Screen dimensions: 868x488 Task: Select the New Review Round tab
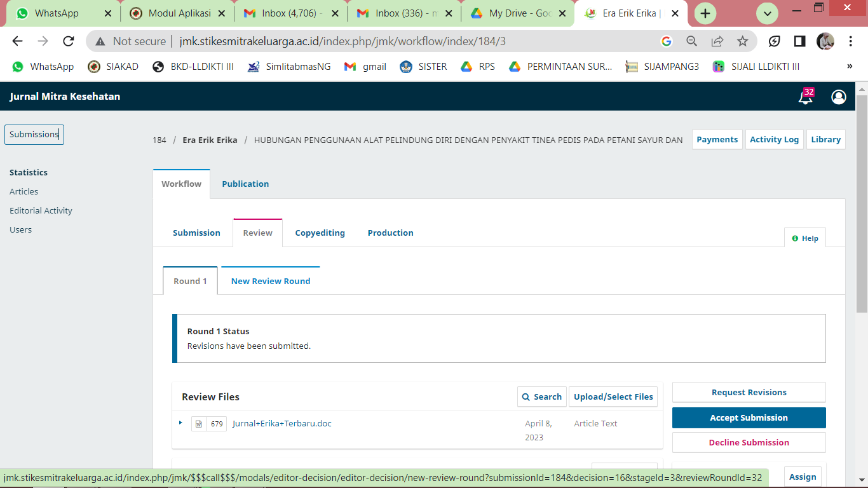[271, 281]
